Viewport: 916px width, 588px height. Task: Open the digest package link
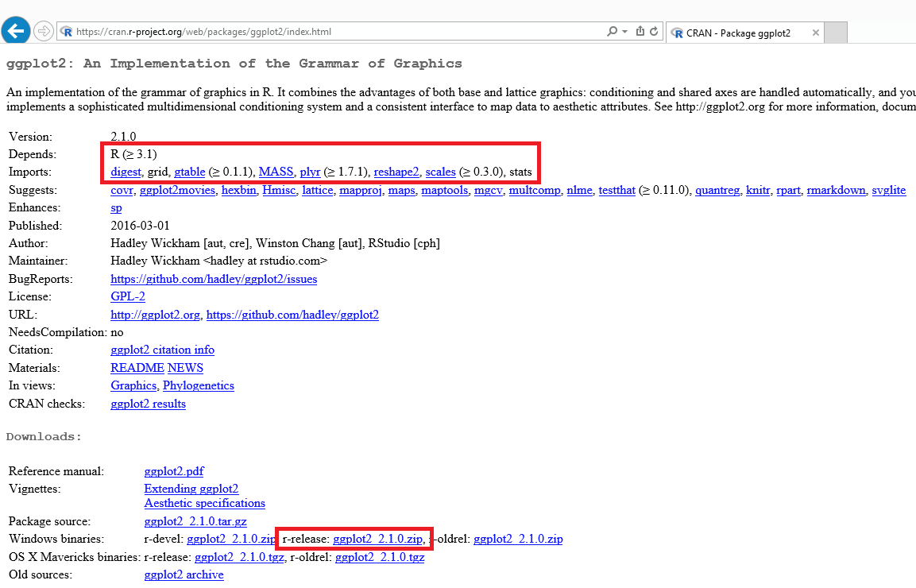coord(126,172)
